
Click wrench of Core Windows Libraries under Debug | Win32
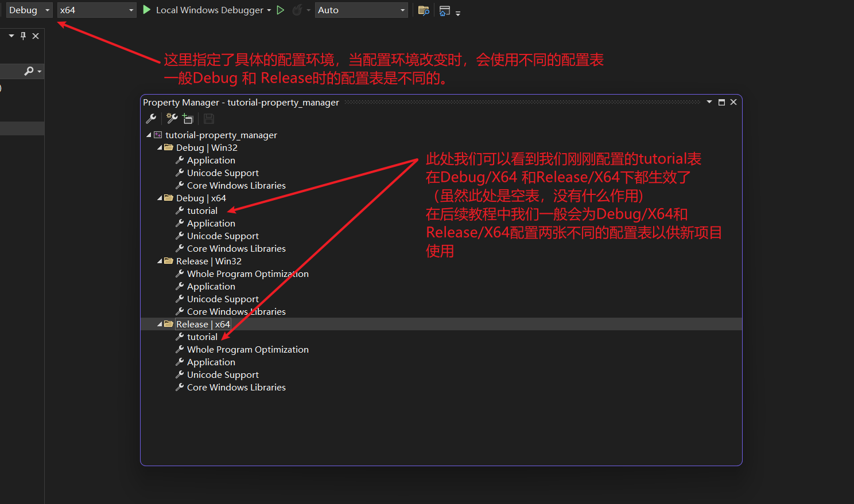tap(180, 185)
